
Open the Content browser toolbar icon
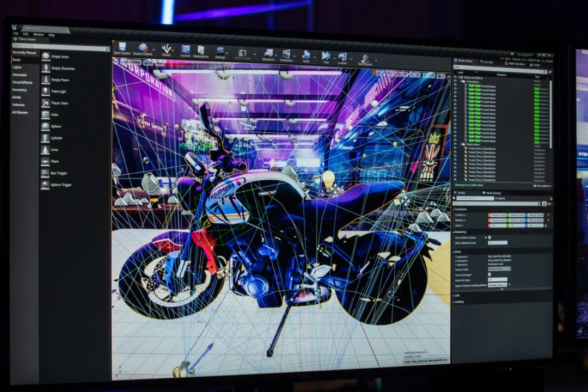tap(185, 50)
